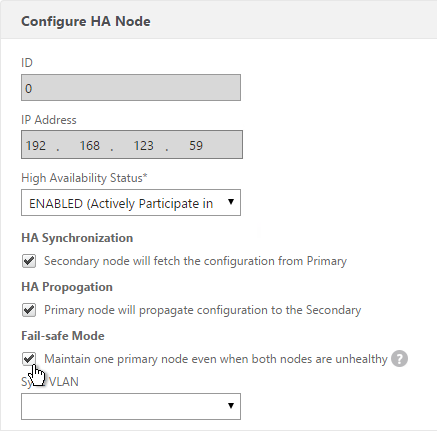Click the arrow on the ENABLED status combo box
437x431 pixels.
coord(231,202)
